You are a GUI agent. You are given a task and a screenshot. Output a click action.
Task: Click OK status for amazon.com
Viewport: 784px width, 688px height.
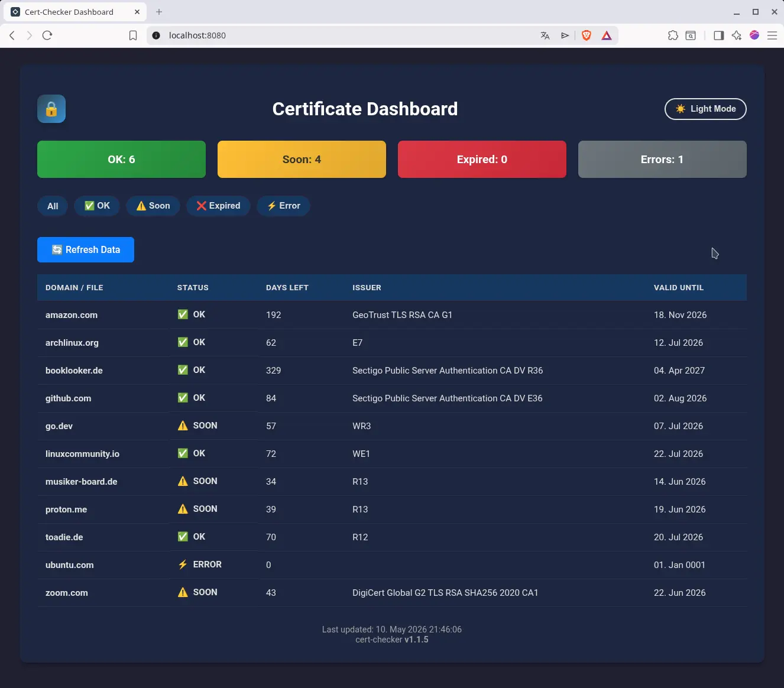(192, 314)
